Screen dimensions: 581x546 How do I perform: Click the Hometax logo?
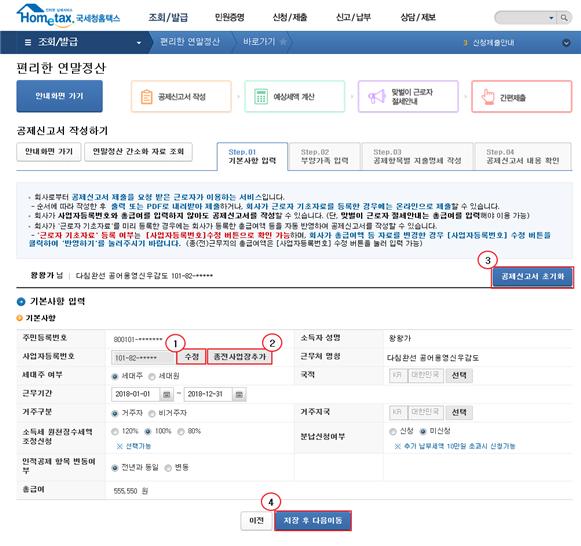pyautogui.click(x=68, y=16)
